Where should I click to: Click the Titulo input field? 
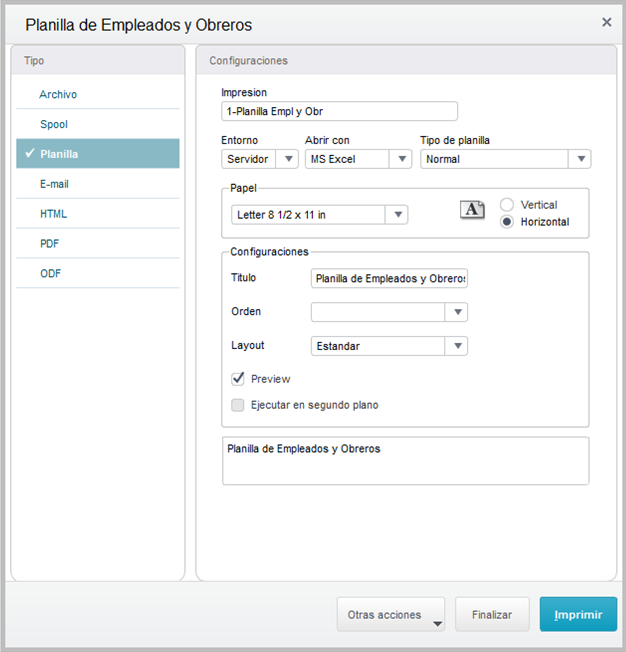click(x=390, y=279)
